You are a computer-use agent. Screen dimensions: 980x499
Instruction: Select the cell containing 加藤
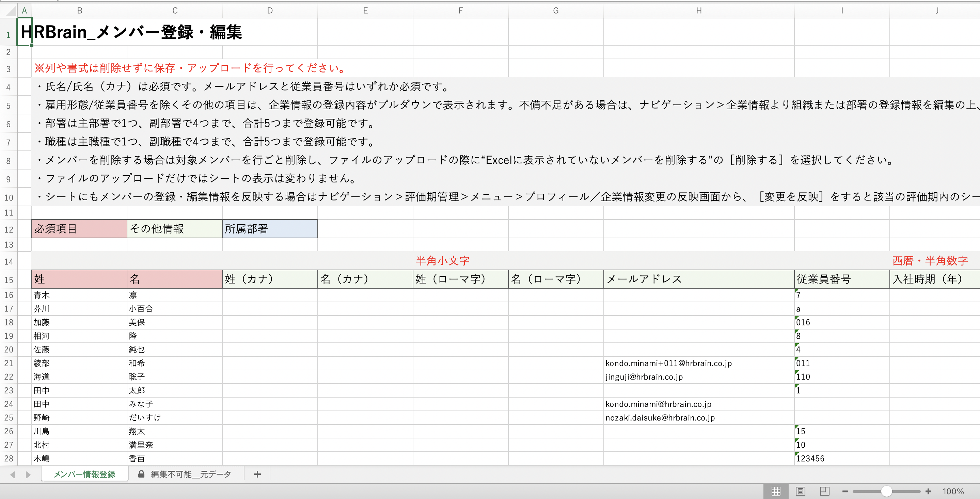coord(80,323)
